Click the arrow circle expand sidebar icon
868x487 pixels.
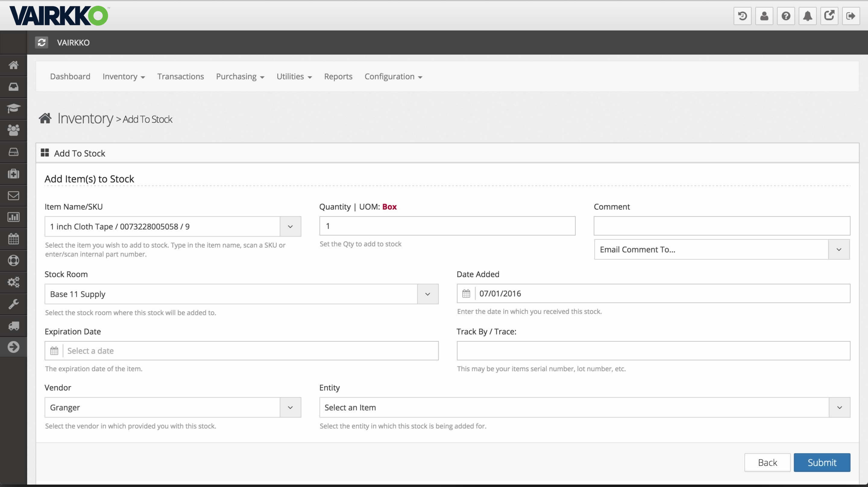coord(14,347)
